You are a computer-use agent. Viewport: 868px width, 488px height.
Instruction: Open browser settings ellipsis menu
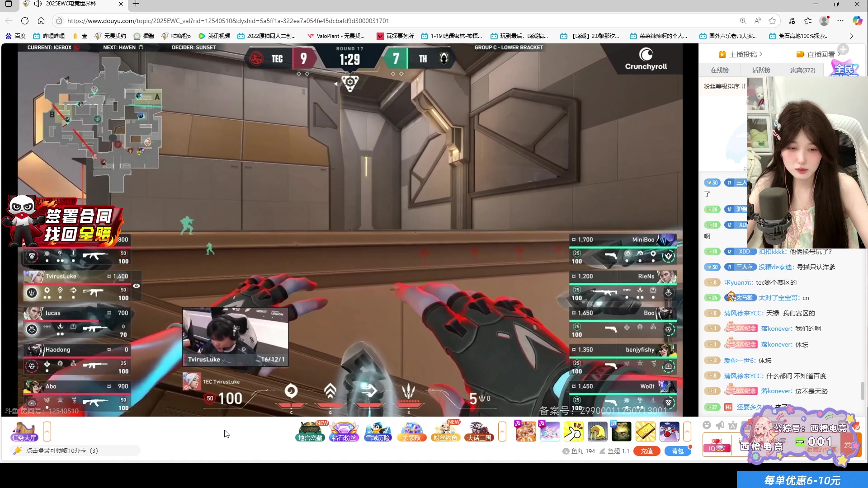pyautogui.click(x=840, y=21)
